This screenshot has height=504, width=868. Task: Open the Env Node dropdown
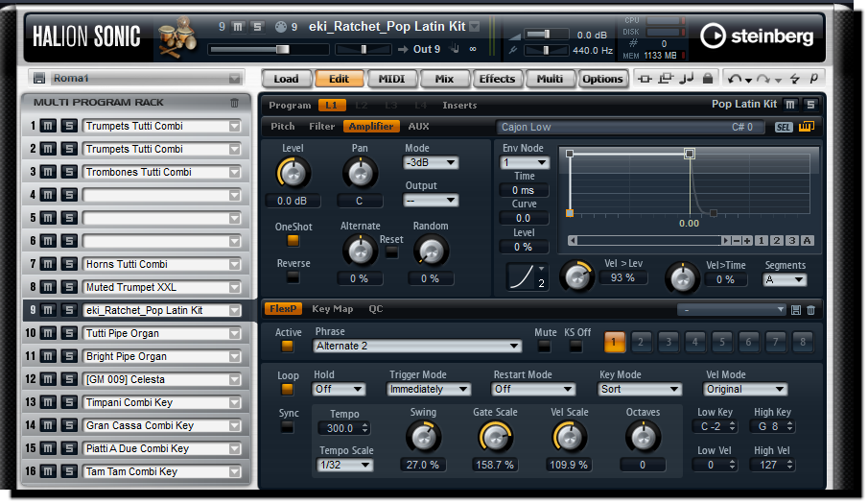coord(525,162)
